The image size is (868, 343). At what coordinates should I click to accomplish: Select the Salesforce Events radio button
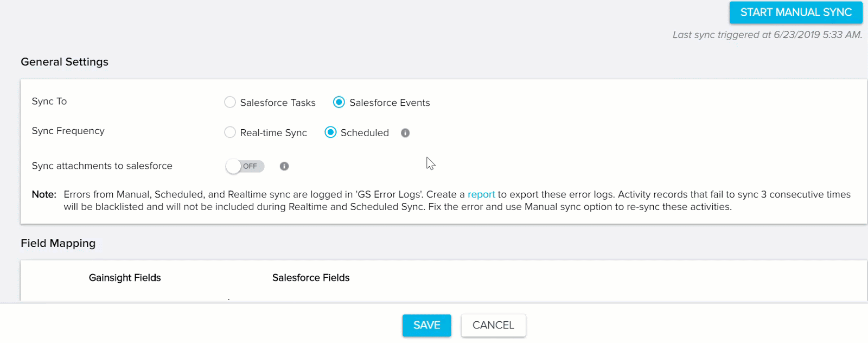[x=339, y=102]
